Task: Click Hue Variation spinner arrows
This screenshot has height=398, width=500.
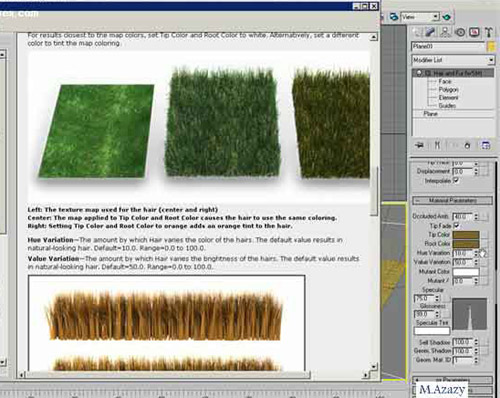Action: pyautogui.click(x=476, y=253)
